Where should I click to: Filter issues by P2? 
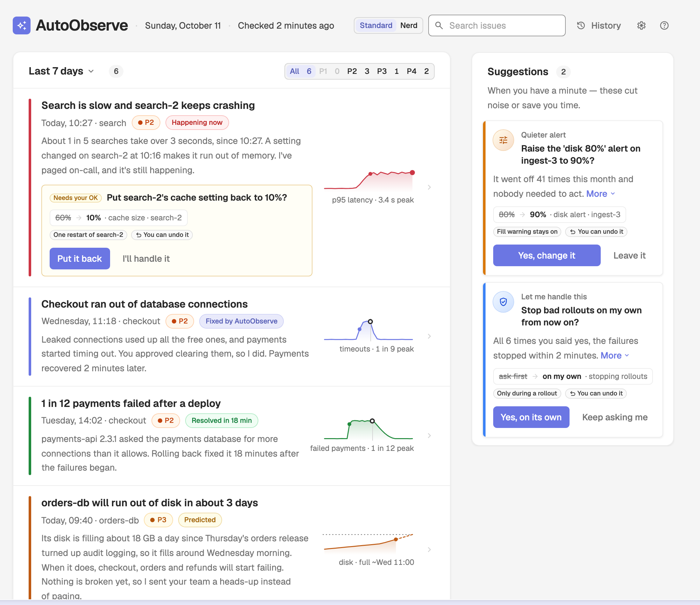tap(358, 71)
